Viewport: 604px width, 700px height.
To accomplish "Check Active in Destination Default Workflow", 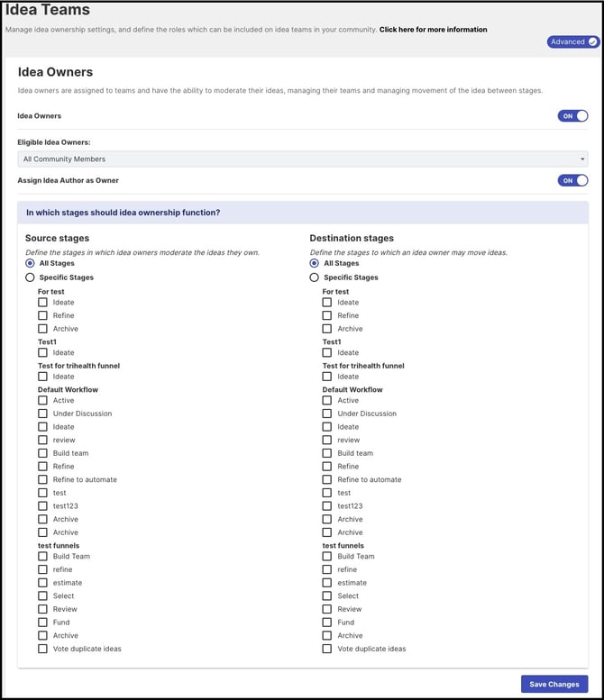I will pos(327,401).
